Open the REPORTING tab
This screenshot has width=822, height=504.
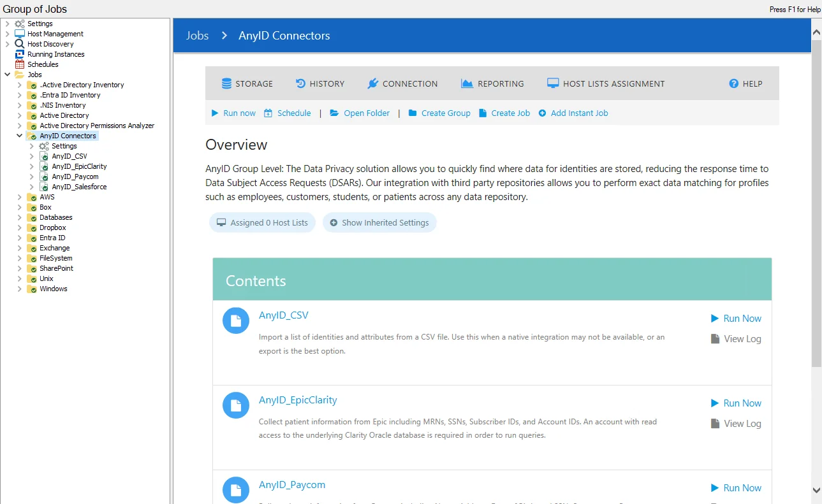(492, 83)
